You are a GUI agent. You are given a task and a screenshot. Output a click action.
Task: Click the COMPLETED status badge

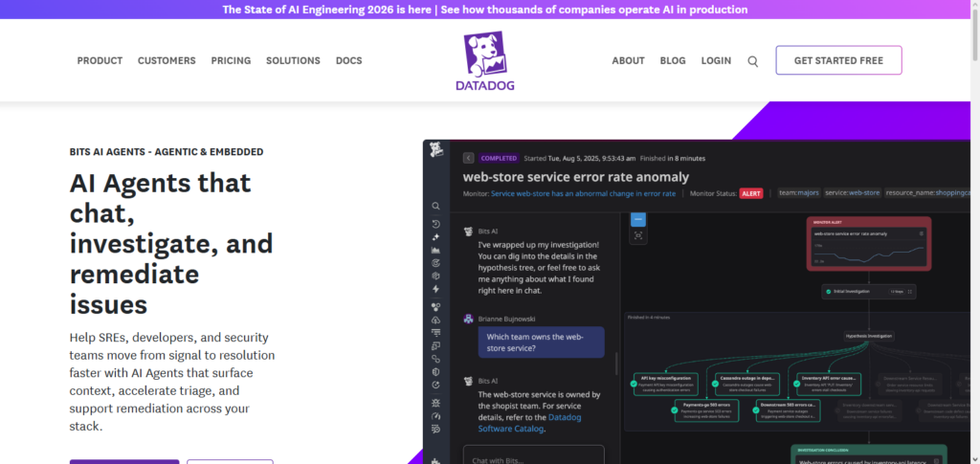point(499,158)
